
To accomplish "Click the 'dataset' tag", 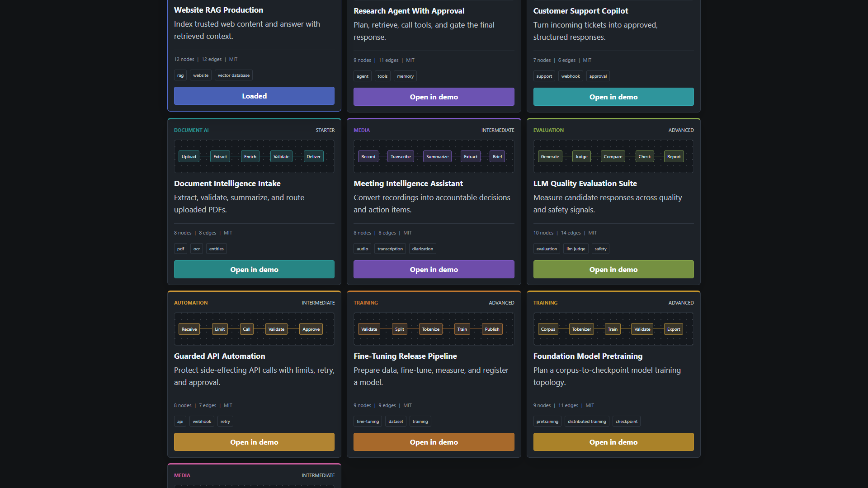I will pyautogui.click(x=396, y=422).
